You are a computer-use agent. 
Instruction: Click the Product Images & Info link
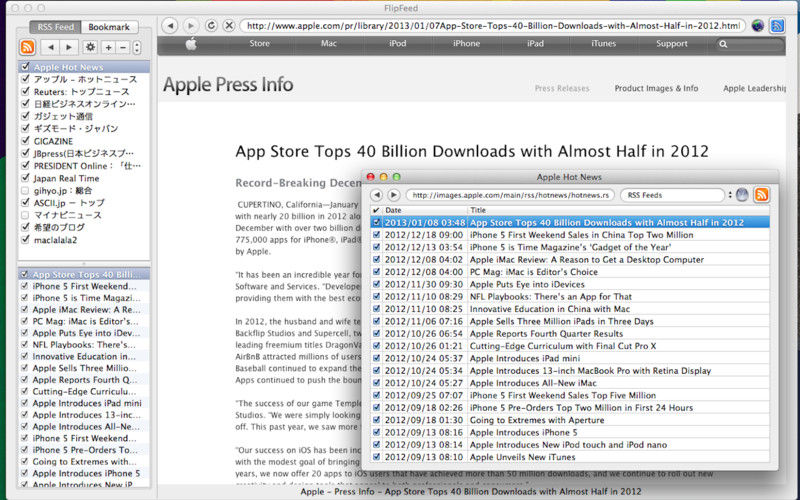(x=656, y=88)
